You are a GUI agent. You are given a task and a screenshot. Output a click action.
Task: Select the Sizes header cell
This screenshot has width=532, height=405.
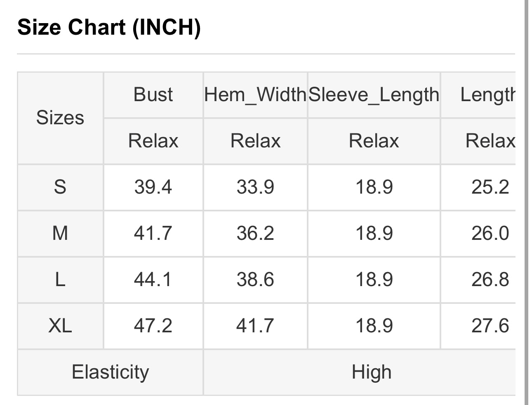point(60,118)
